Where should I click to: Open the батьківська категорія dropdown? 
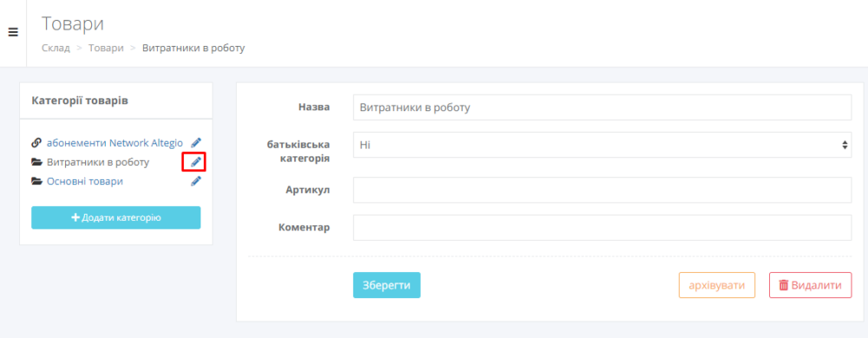[602, 145]
